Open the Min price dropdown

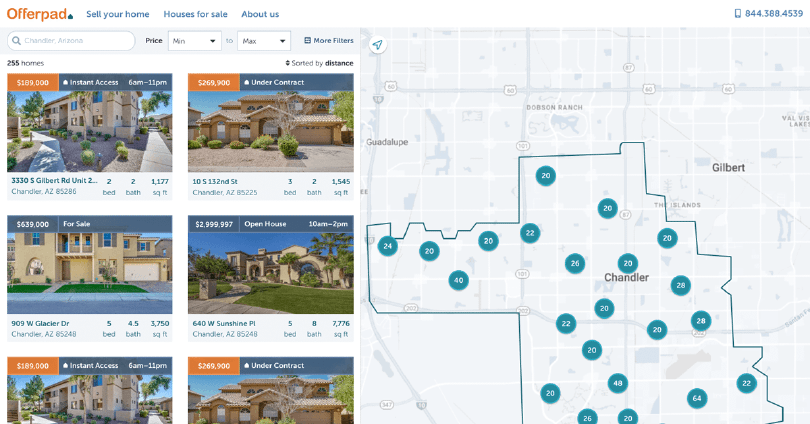tap(195, 41)
